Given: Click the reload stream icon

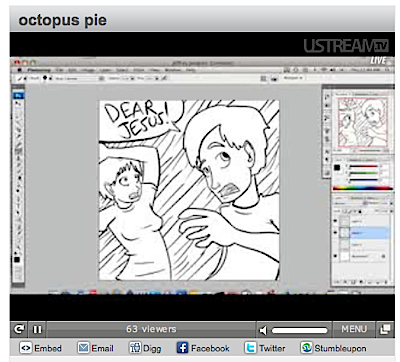Looking at the screenshot, I should [x=19, y=330].
